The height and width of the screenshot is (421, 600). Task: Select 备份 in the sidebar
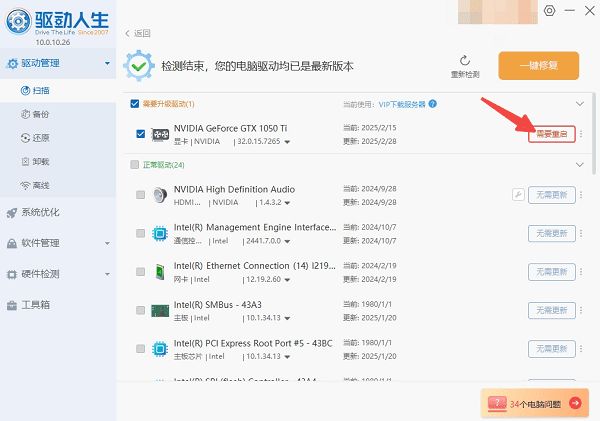click(x=58, y=114)
